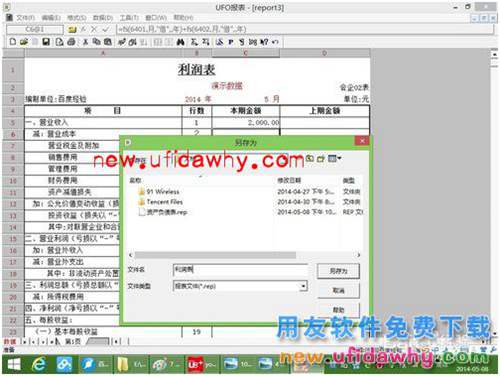Click the 取消 cancel button
500x376 pixels.
pyautogui.click(x=338, y=290)
